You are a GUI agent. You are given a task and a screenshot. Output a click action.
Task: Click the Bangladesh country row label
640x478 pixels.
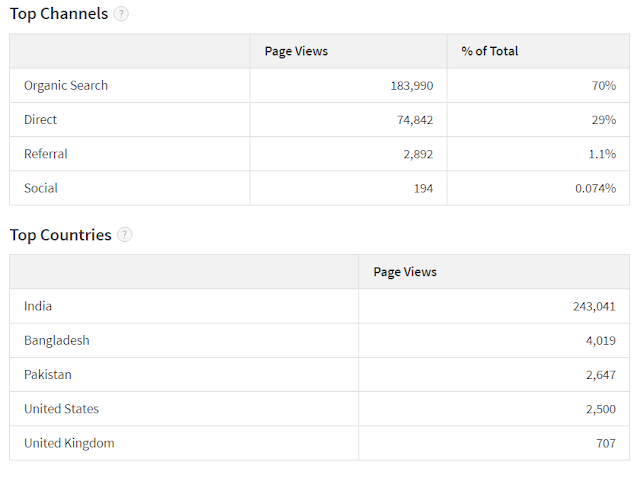click(x=57, y=340)
